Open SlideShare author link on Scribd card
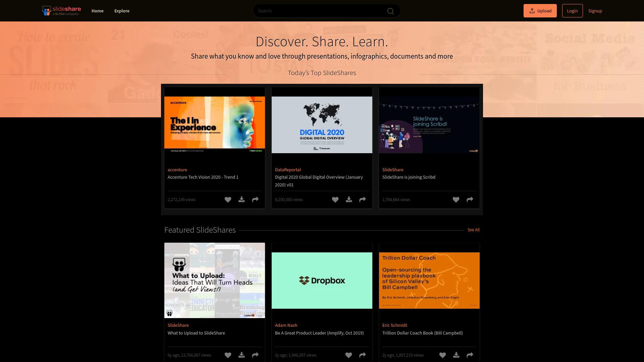The width and height of the screenshot is (644, 362). (393, 170)
